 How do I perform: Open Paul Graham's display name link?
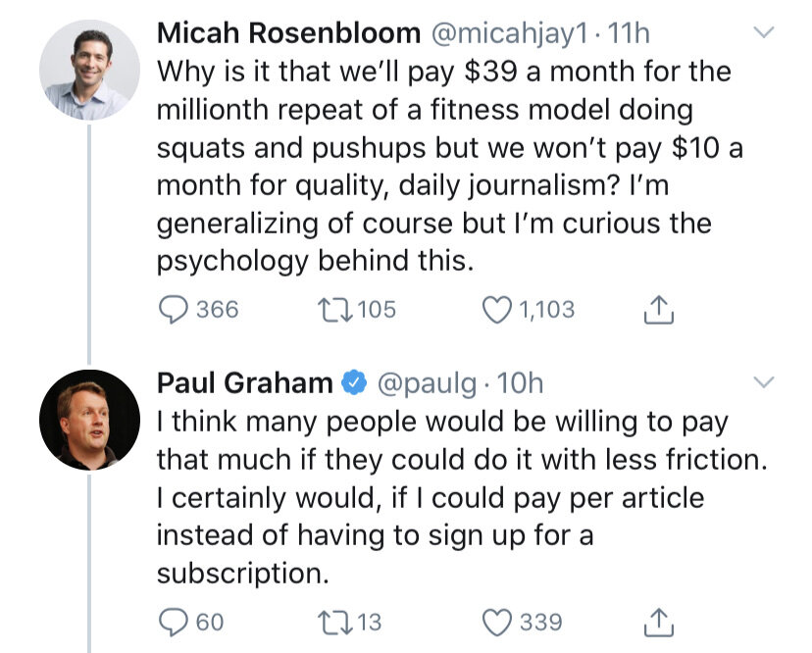tap(244, 383)
